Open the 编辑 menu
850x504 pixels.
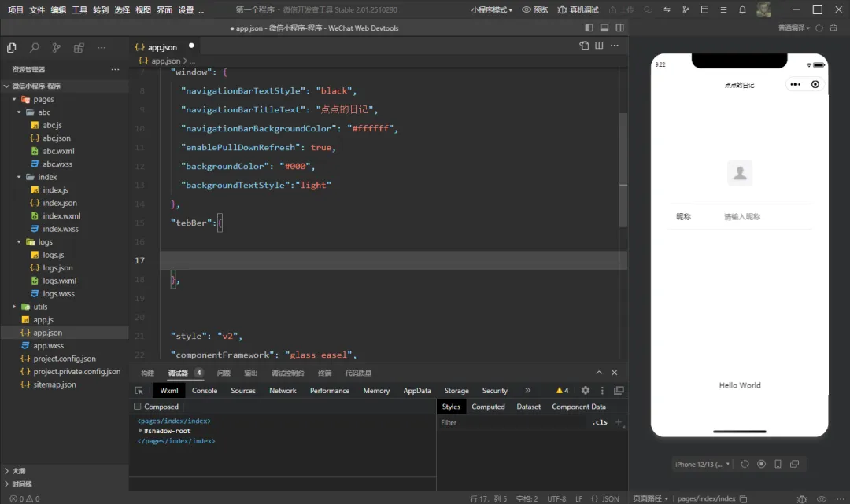pyautogui.click(x=58, y=9)
